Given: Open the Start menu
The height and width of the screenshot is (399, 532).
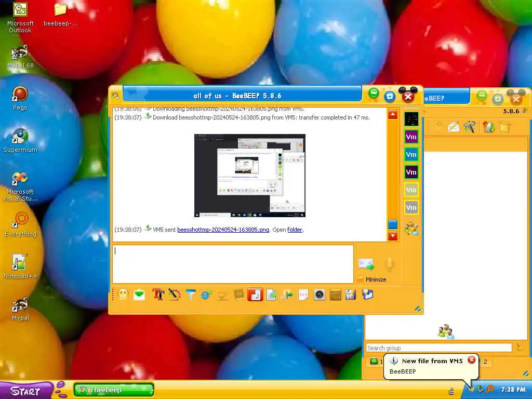Looking at the screenshot, I should click(26, 391).
